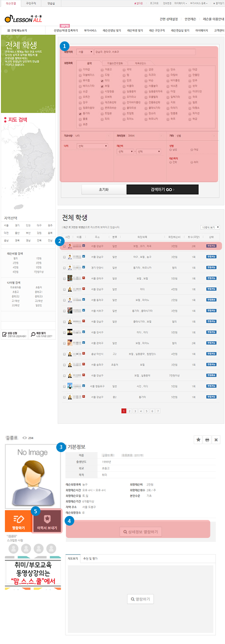This screenshot has width=225, height=644.
Task: Click photo of the 서울 영등포구 student
Action: pos(70,386)
